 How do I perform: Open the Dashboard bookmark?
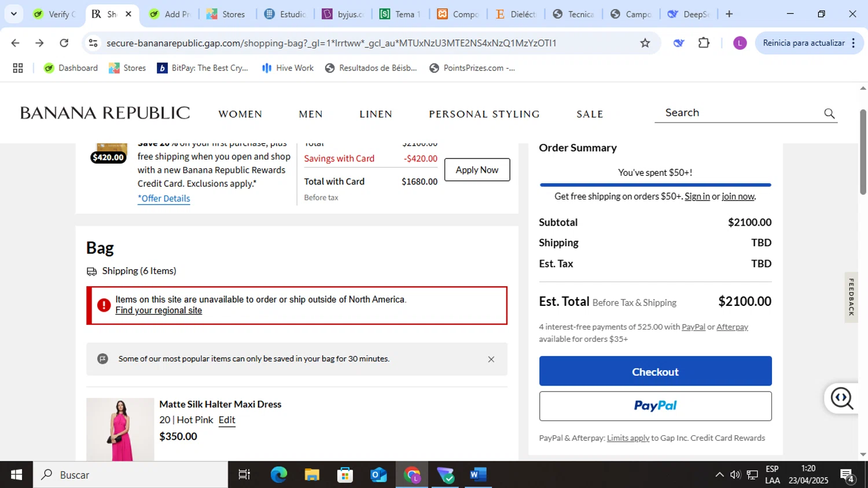[71, 68]
